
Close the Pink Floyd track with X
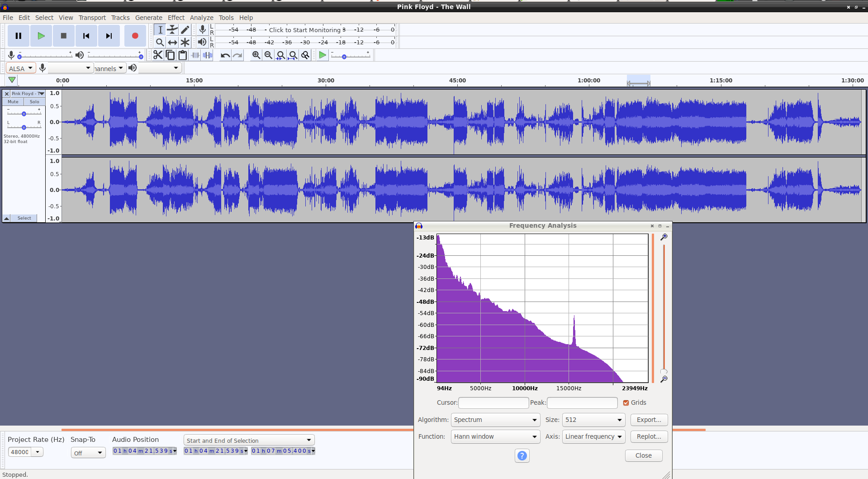point(7,94)
